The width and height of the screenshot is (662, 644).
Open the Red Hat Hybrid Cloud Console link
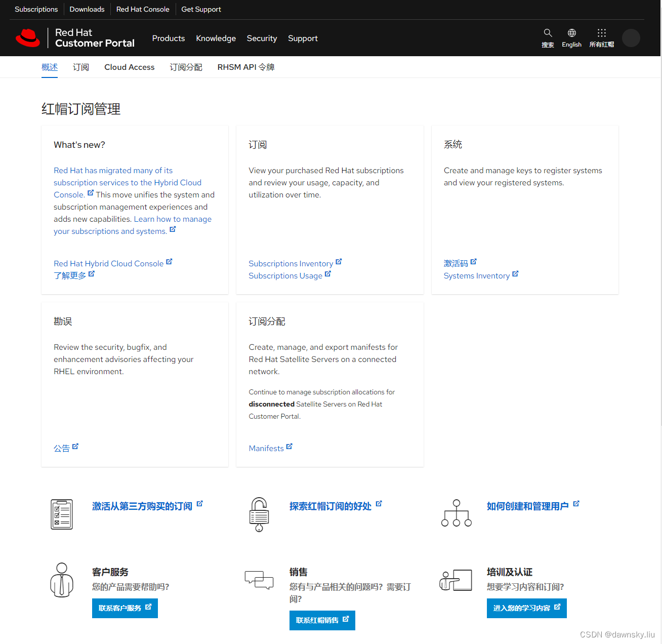(x=109, y=264)
